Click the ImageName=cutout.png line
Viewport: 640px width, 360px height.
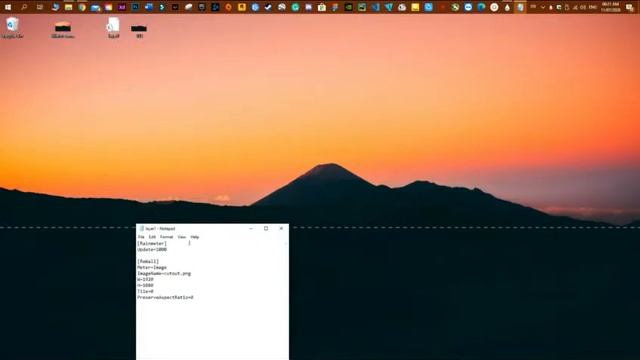(164, 273)
